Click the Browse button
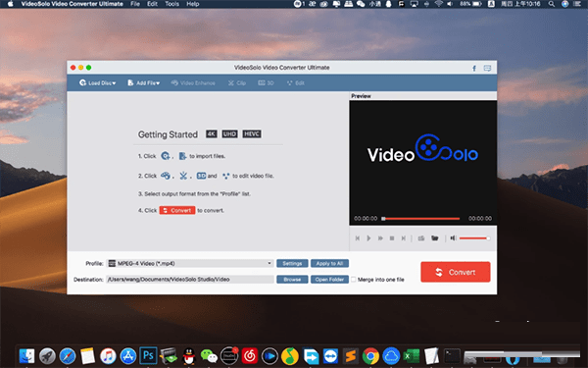The image size is (588, 368). click(292, 279)
